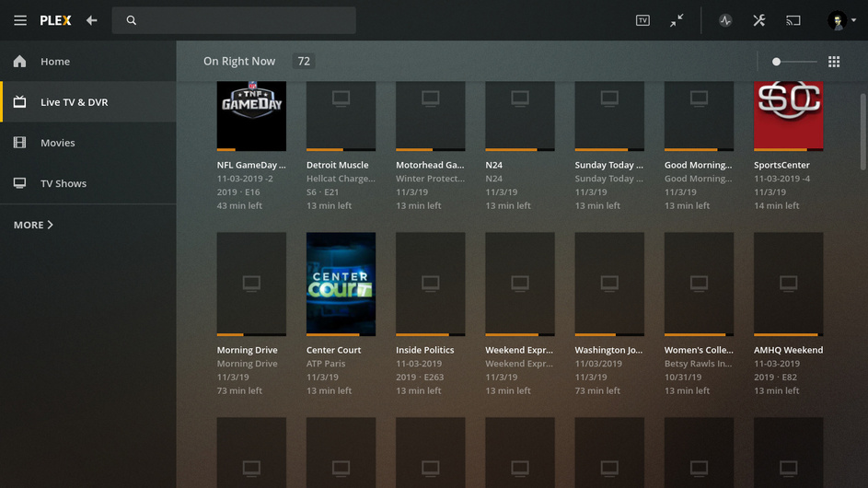The width and height of the screenshot is (868, 488).
Task: Click Center Court title link
Action: (x=333, y=350)
